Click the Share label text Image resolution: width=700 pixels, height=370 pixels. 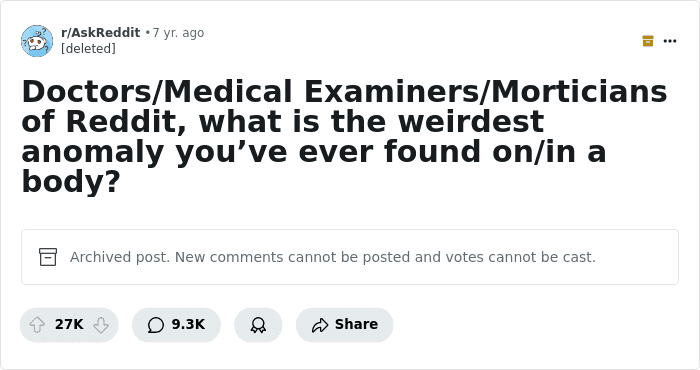point(356,324)
